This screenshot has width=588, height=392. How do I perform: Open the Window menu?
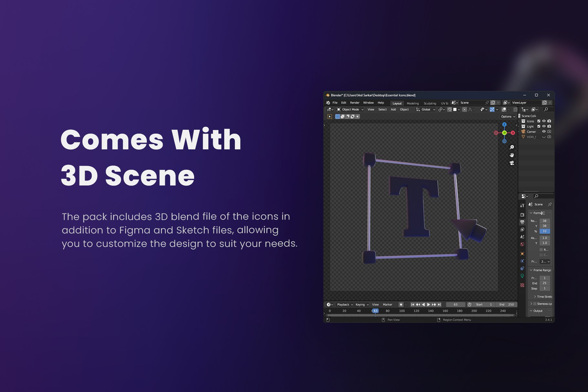(x=368, y=103)
